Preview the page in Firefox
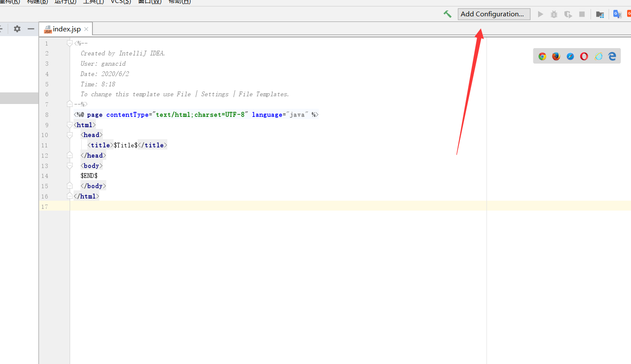Viewport: 631px width, 364px height. click(x=556, y=56)
